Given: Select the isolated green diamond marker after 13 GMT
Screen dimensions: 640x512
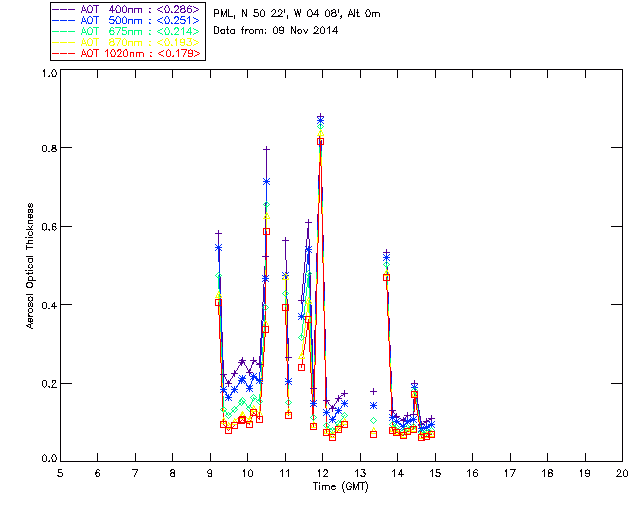Looking at the screenshot, I should pyautogui.click(x=373, y=421).
